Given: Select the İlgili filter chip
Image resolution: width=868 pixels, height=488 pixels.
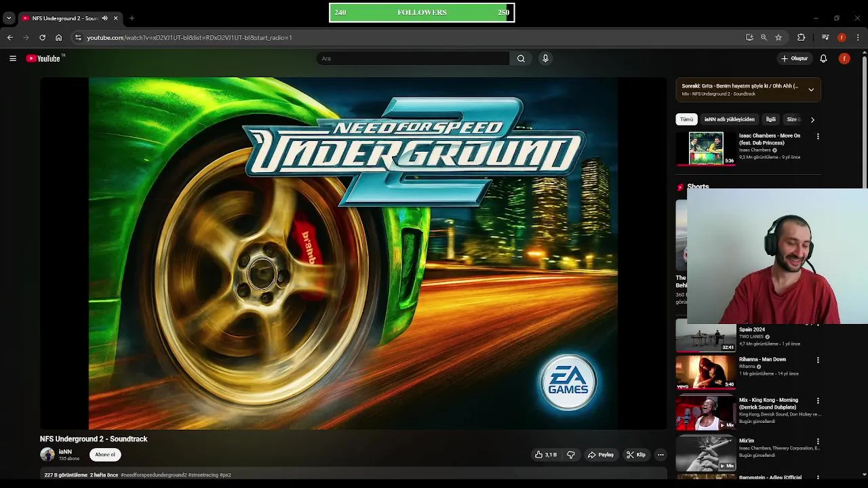Looking at the screenshot, I should (x=771, y=119).
